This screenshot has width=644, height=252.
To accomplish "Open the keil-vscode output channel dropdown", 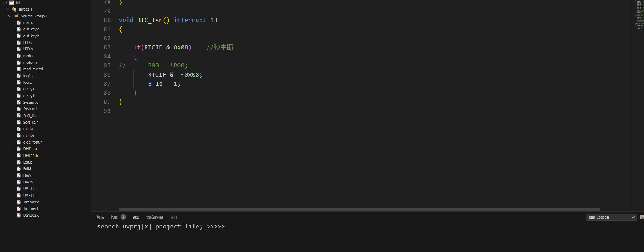I will (x=611, y=217).
